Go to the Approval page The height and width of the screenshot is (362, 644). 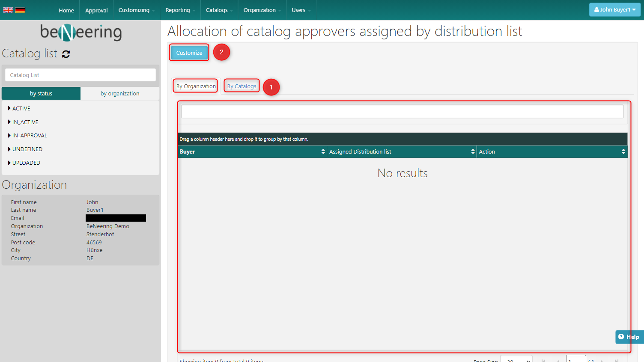(96, 10)
